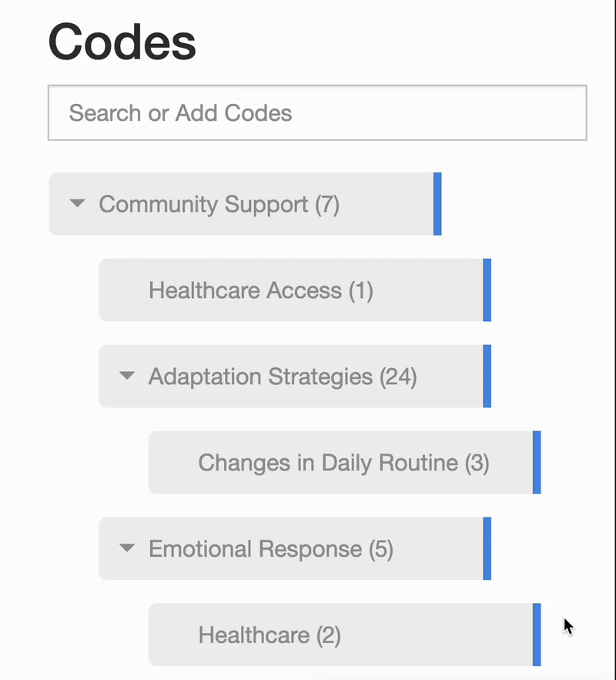Click the Codes panel heading
Viewport: 616px width, 680px height.
click(x=122, y=42)
